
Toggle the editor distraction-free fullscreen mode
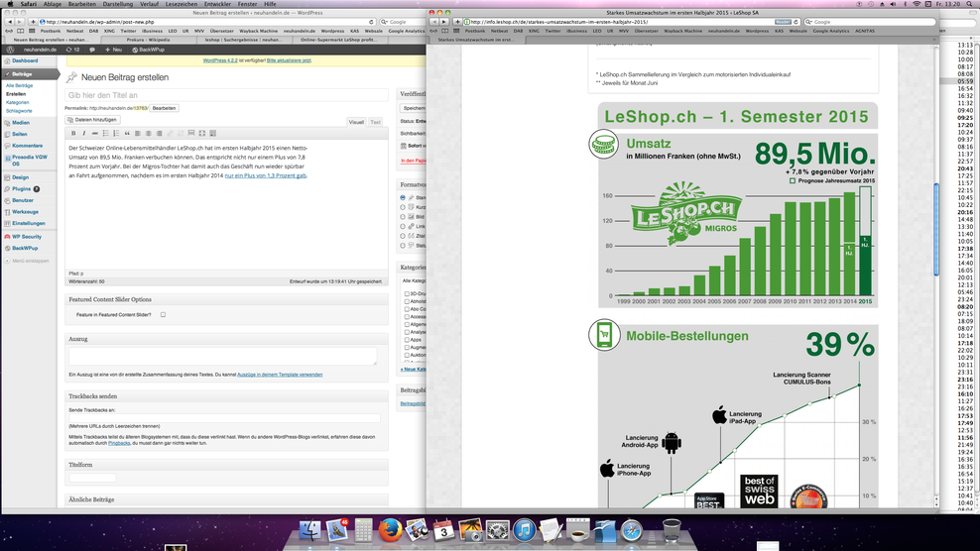pos(202,133)
